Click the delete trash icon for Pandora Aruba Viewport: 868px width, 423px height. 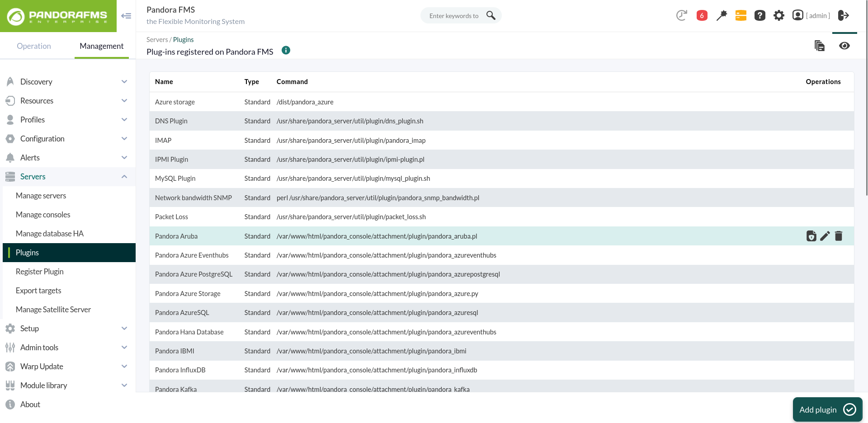(839, 236)
